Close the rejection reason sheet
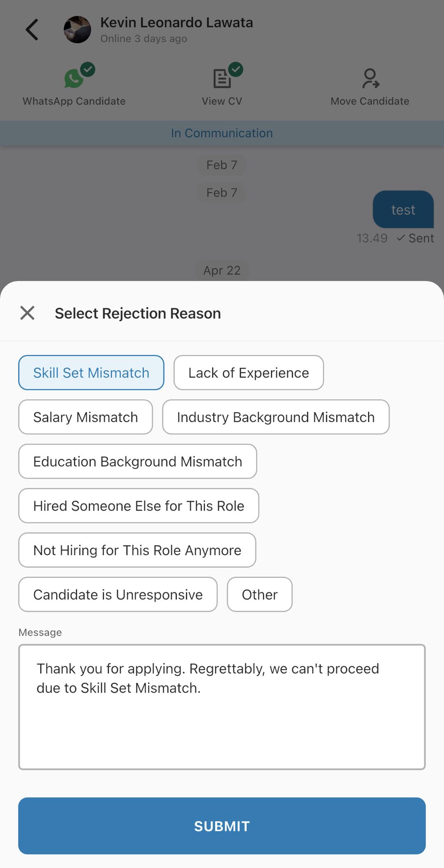The height and width of the screenshot is (868, 444). pyautogui.click(x=28, y=313)
